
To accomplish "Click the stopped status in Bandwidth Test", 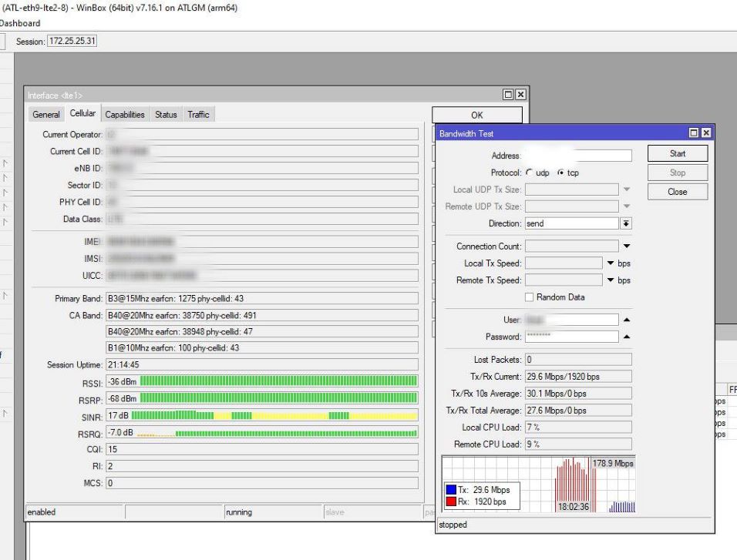I will coord(574,525).
